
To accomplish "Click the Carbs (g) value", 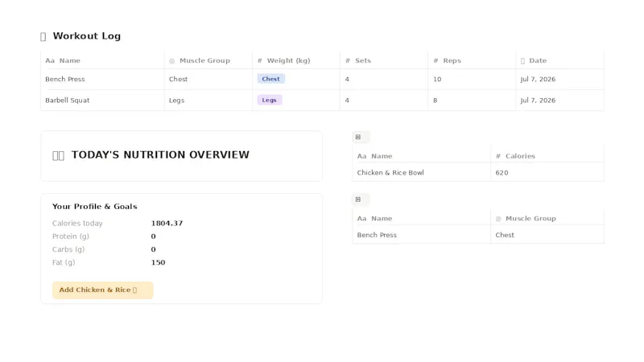I will click(153, 249).
